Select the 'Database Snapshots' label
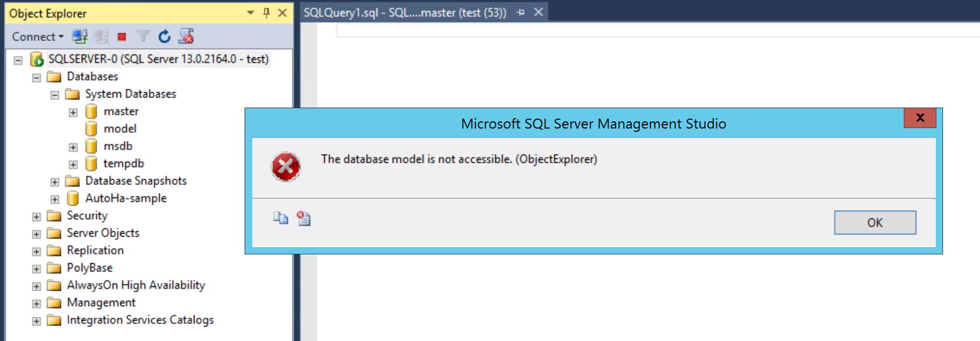The image size is (980, 341). (x=136, y=181)
